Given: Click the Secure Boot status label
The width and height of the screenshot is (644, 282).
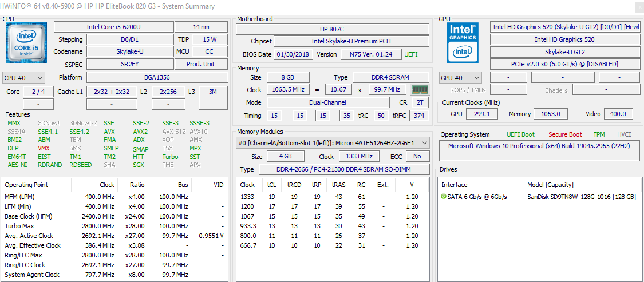Looking at the screenshot, I should coord(565,134).
